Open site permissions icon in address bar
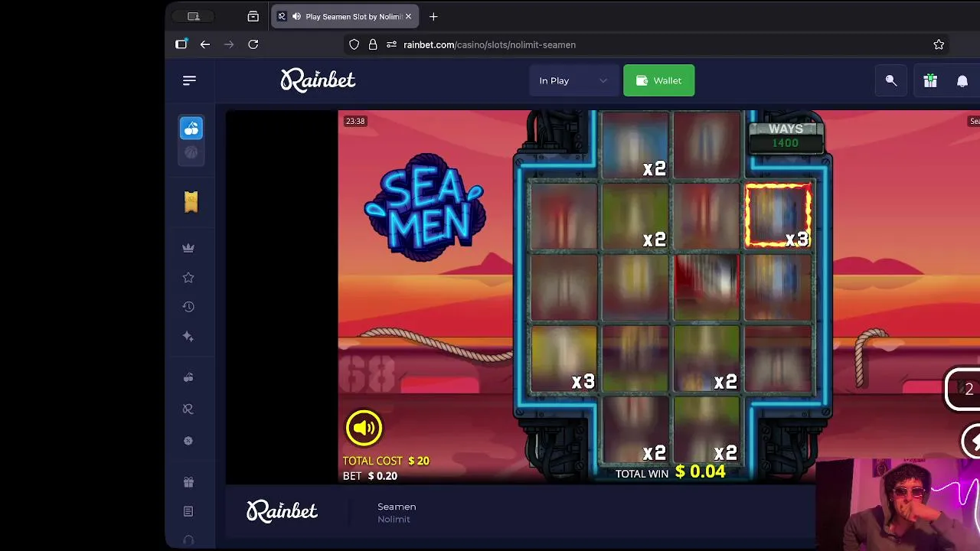Viewport: 980px width, 551px height. tap(391, 44)
